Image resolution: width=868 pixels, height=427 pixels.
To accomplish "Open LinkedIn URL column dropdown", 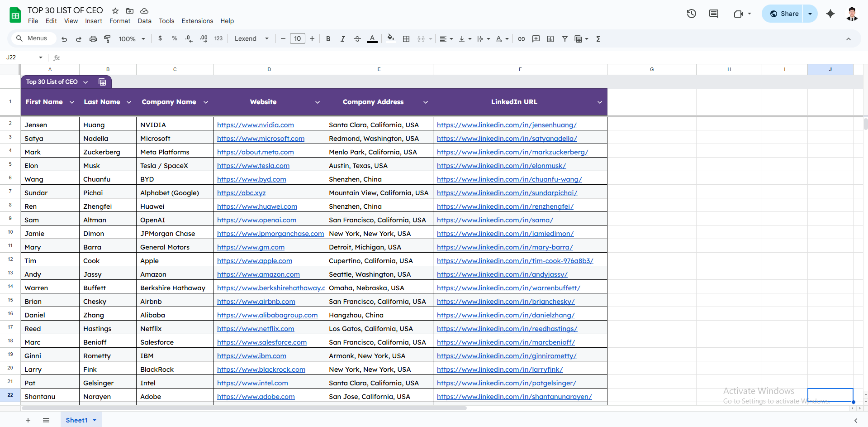I will tap(600, 102).
